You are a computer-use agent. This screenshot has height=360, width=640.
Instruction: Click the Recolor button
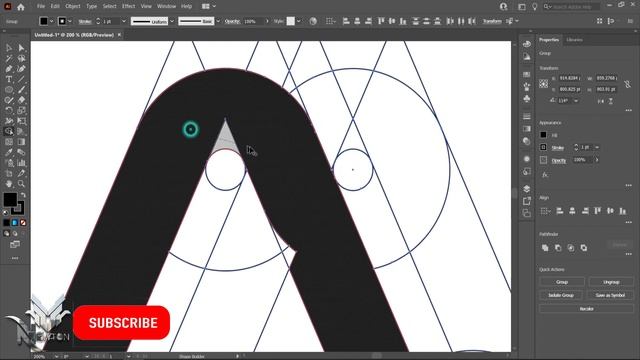click(x=587, y=309)
